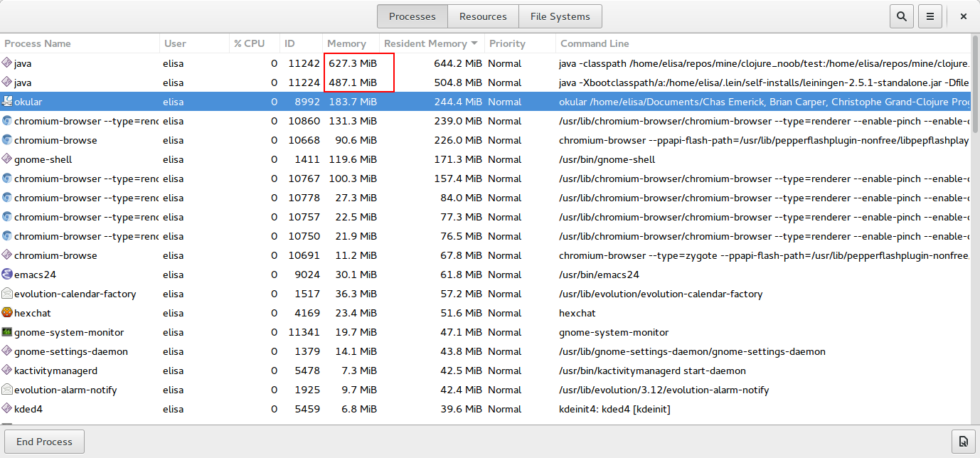Select the evolution-alarm-notify process name
Screen dimensions: 980x458
[65, 390]
